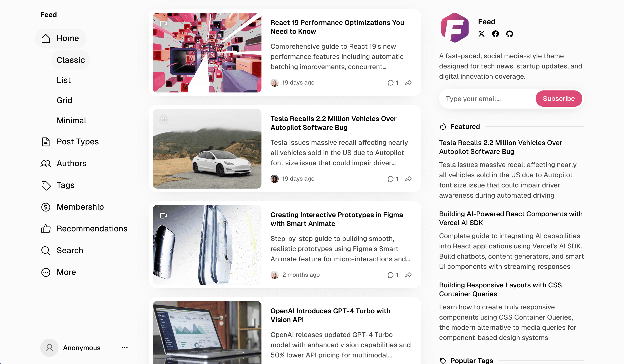Share the React 19 Performance post
The image size is (624, 364).
coord(408,83)
